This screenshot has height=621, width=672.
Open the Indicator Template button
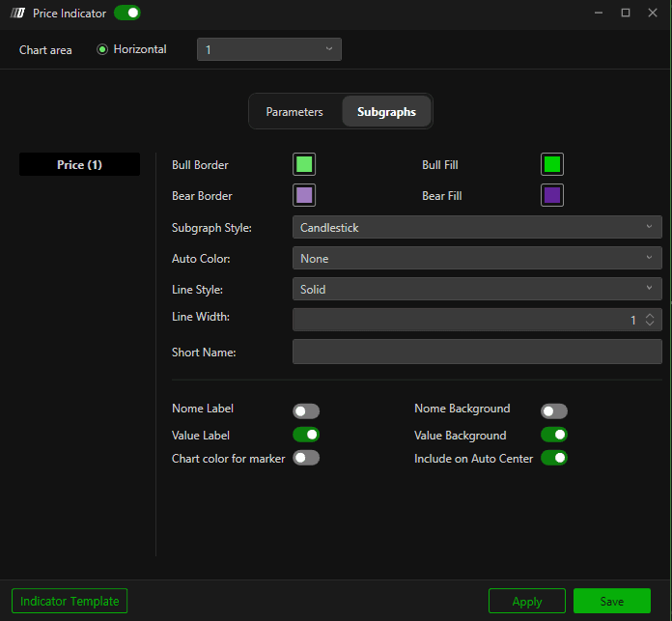[x=70, y=601]
